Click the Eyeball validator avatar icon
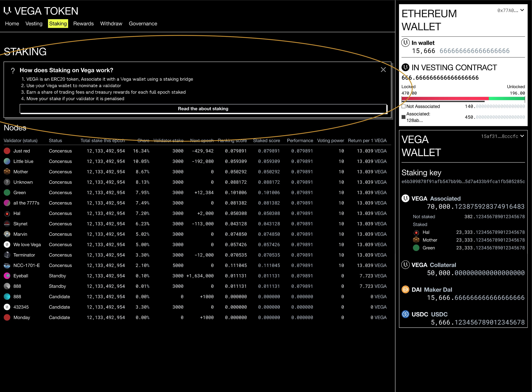Image resolution: width=532 pixels, height=392 pixels. [x=7, y=276]
